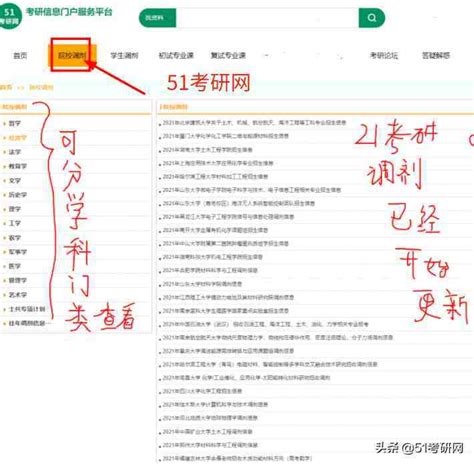Select 管理学 in the subject sidebar

point(17,280)
